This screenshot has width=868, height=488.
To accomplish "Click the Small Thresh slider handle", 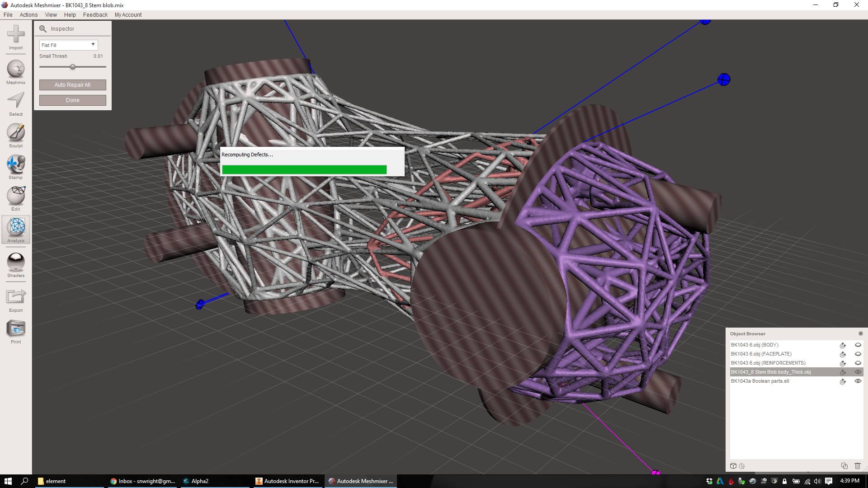I will (73, 67).
